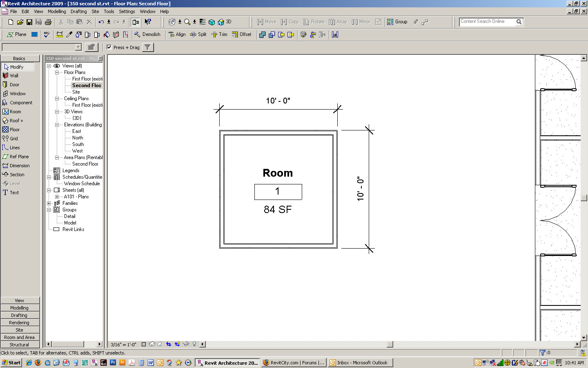Collapse the Elevations (Building) node
The height and width of the screenshot is (368, 588).
tap(57, 125)
